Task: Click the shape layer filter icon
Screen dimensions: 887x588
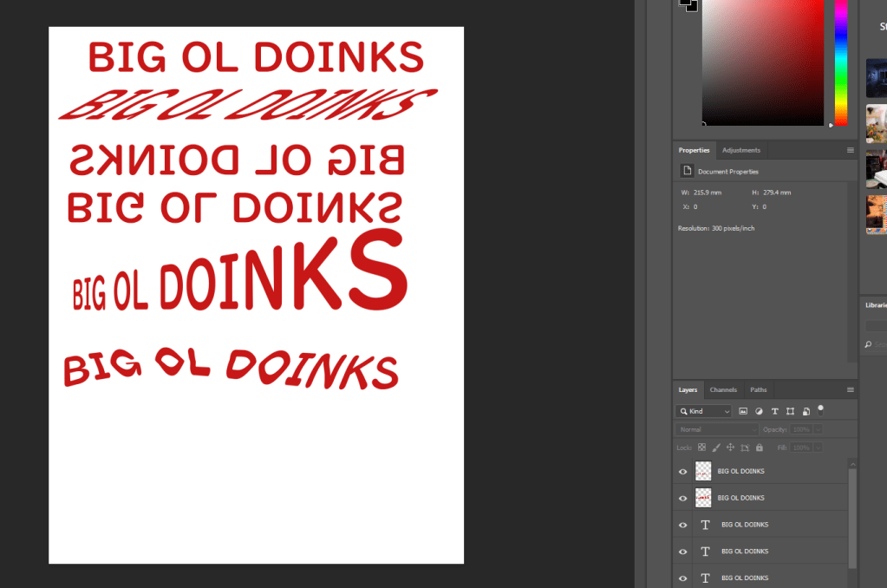Action: click(790, 411)
